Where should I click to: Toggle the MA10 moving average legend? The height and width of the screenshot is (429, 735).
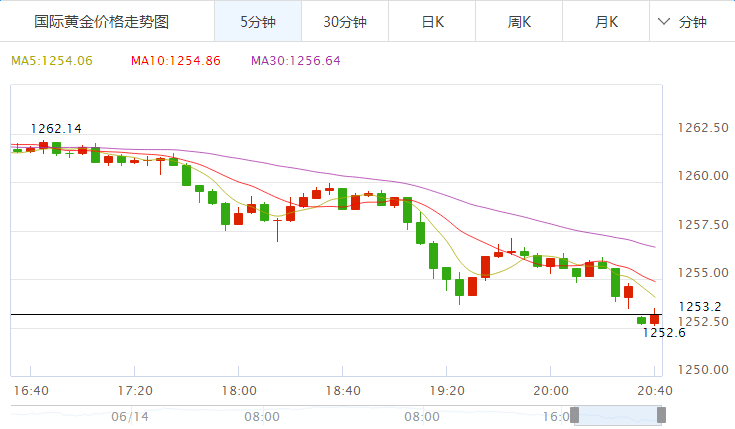tap(175, 61)
